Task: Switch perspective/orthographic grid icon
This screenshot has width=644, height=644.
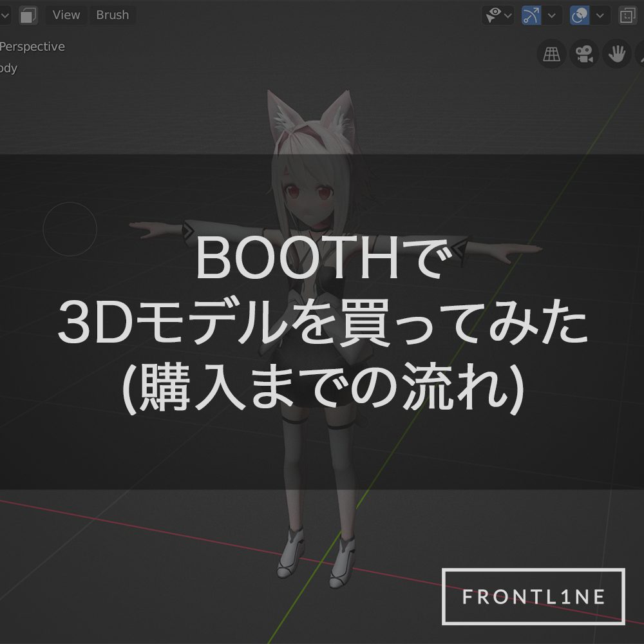Action: coord(552,54)
